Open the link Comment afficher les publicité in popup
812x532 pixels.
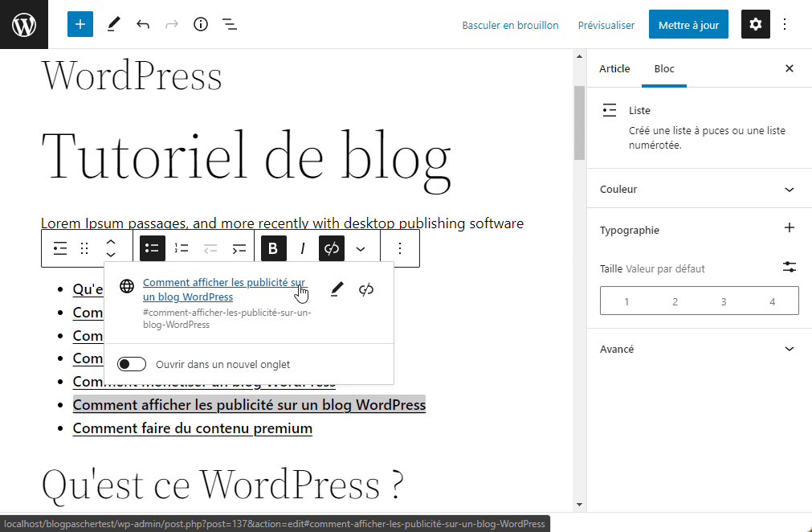tap(224, 289)
